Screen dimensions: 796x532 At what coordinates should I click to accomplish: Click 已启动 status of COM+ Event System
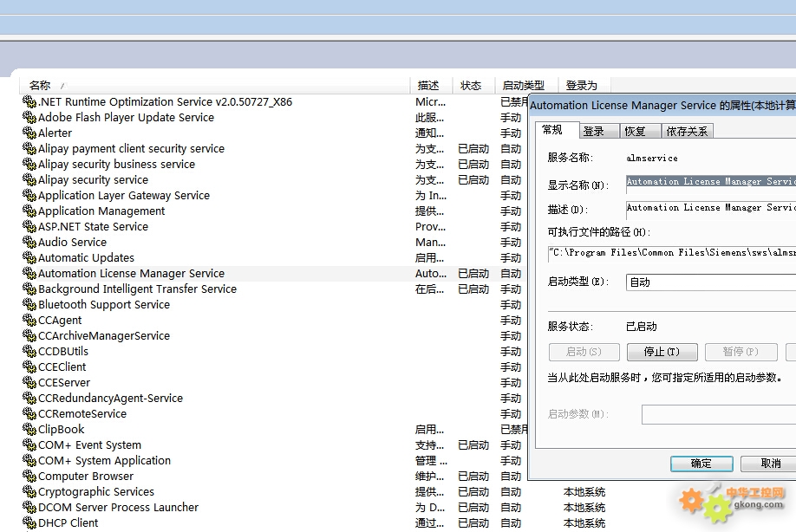click(x=473, y=444)
